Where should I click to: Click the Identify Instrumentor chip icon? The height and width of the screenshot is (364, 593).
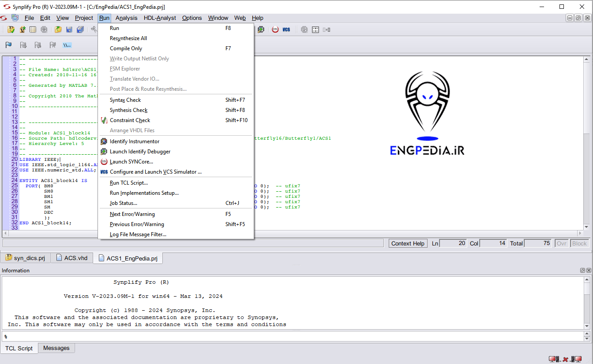[x=104, y=141]
